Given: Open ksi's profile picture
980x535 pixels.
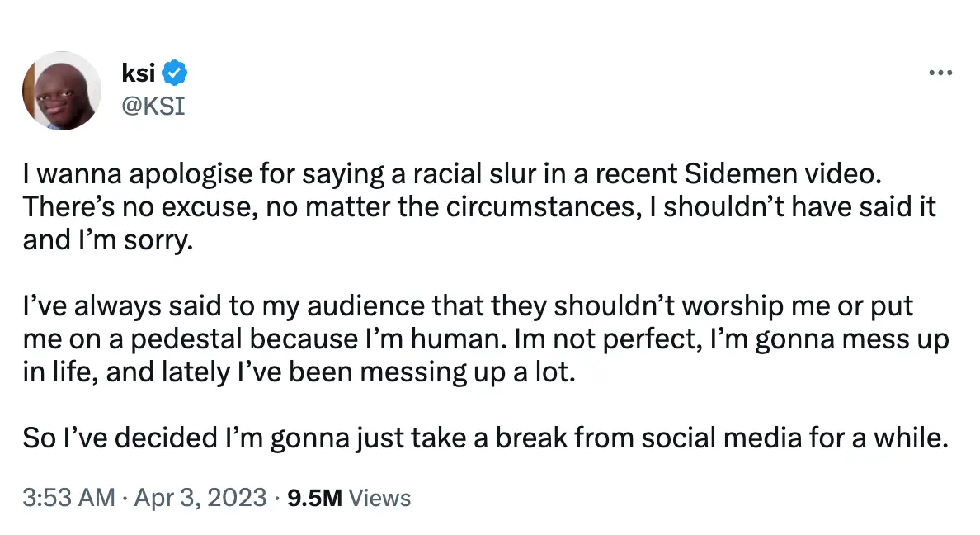Looking at the screenshot, I should click(x=62, y=90).
